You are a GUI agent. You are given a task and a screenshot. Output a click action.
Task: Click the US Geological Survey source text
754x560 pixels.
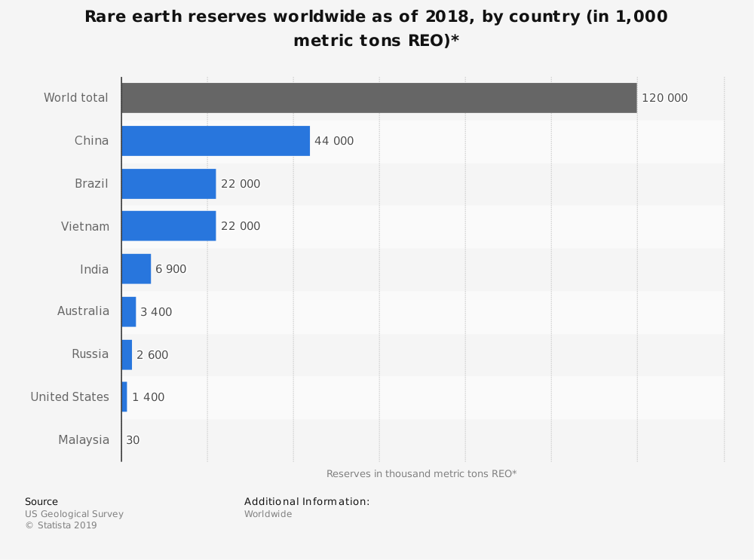coord(74,514)
